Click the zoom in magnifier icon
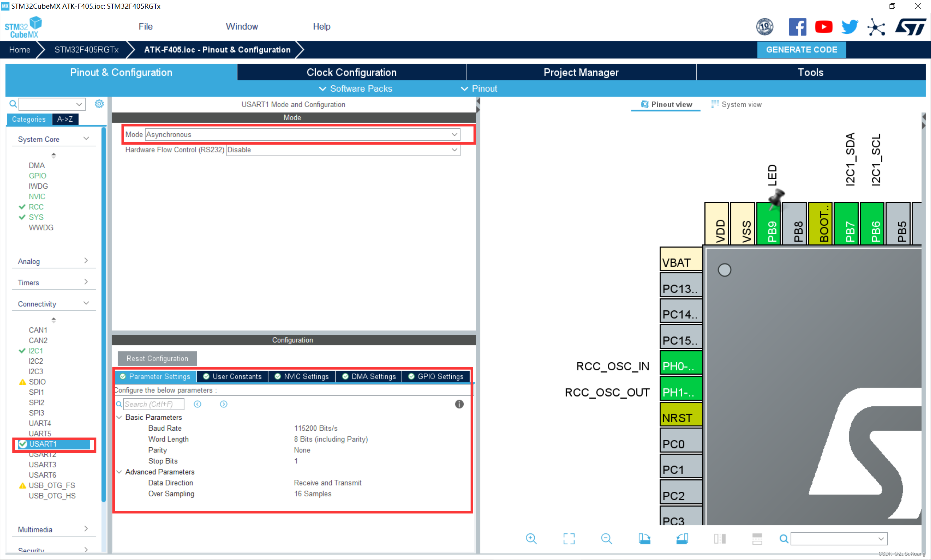The width and height of the screenshot is (931, 560). [x=531, y=539]
